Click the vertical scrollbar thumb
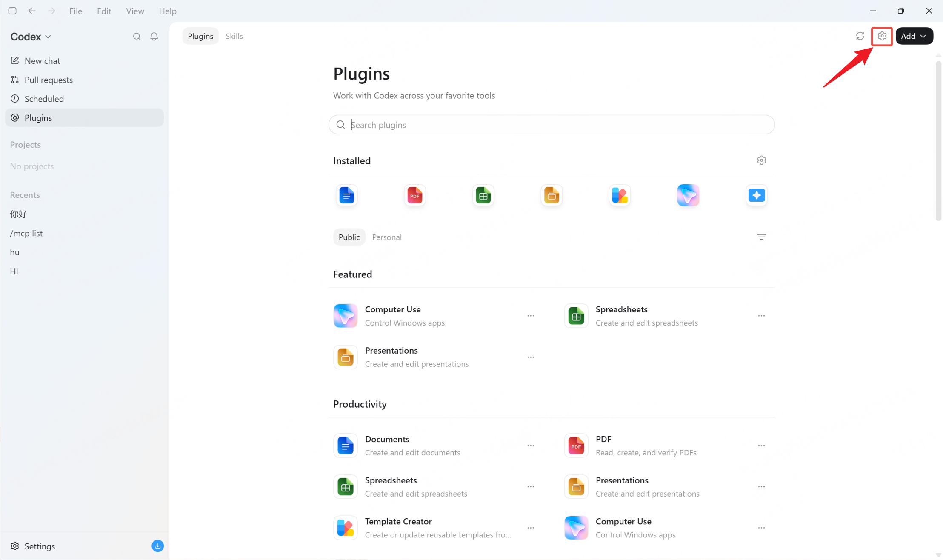 click(x=938, y=140)
